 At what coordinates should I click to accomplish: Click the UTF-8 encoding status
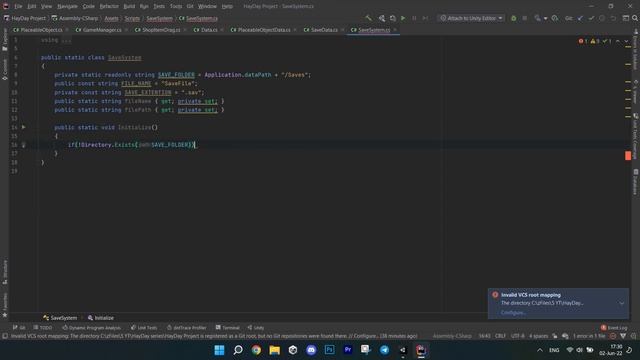point(518,336)
